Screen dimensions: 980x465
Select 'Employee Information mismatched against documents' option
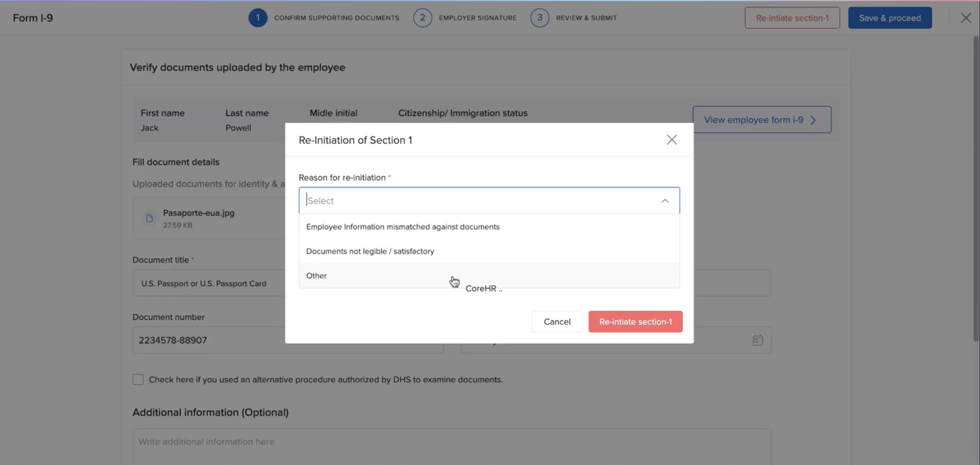point(403,227)
